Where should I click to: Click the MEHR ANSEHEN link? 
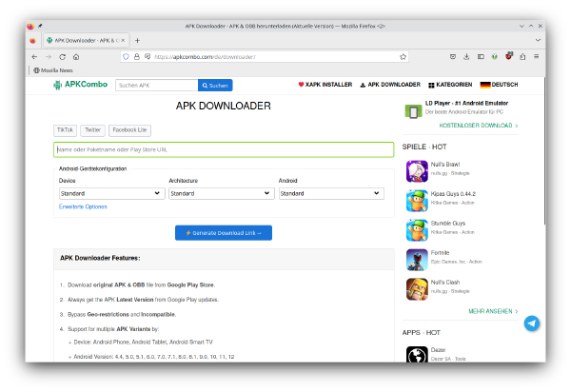(493, 311)
